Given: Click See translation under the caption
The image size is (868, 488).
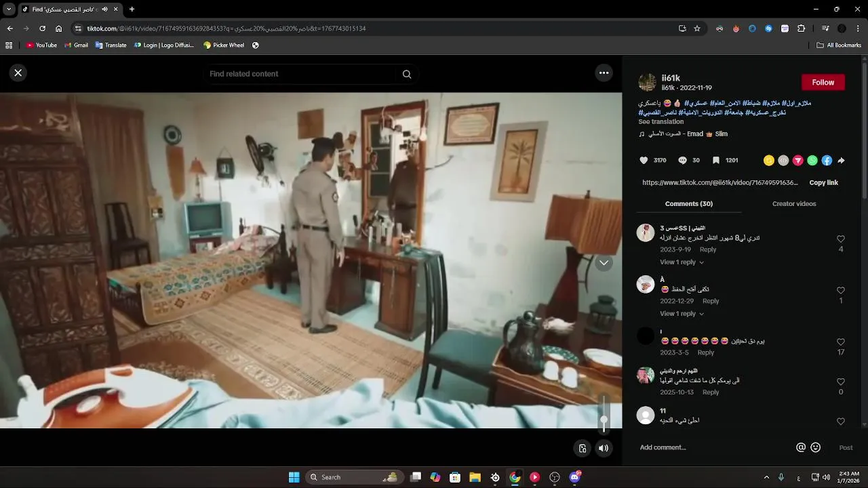Looking at the screenshot, I should (x=660, y=121).
